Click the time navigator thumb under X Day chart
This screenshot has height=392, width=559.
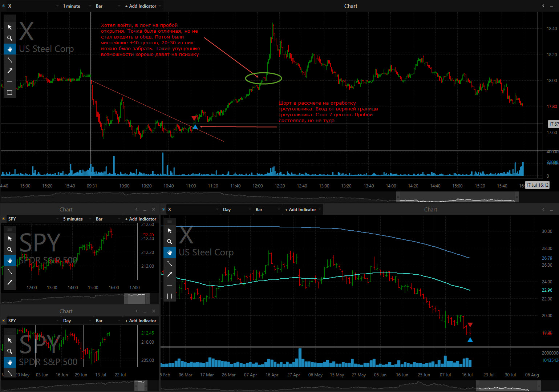(x=508, y=386)
